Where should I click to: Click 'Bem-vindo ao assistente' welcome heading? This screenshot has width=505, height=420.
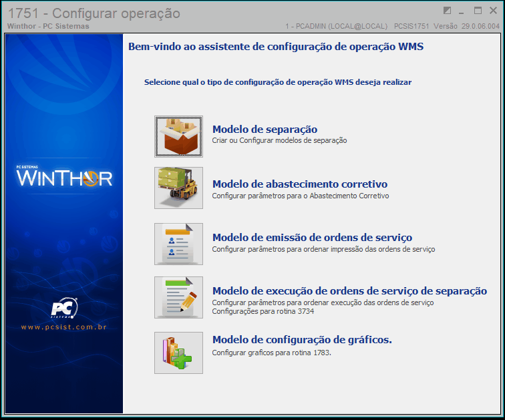[276, 47]
